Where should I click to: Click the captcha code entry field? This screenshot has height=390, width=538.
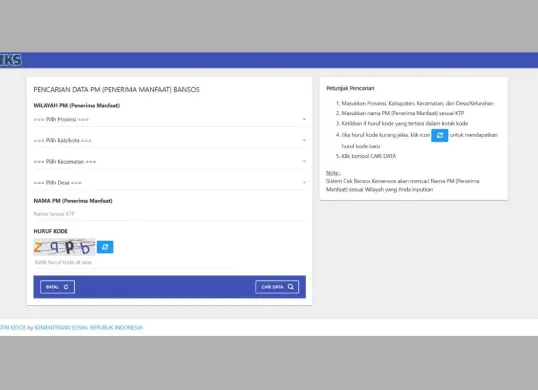point(135,262)
